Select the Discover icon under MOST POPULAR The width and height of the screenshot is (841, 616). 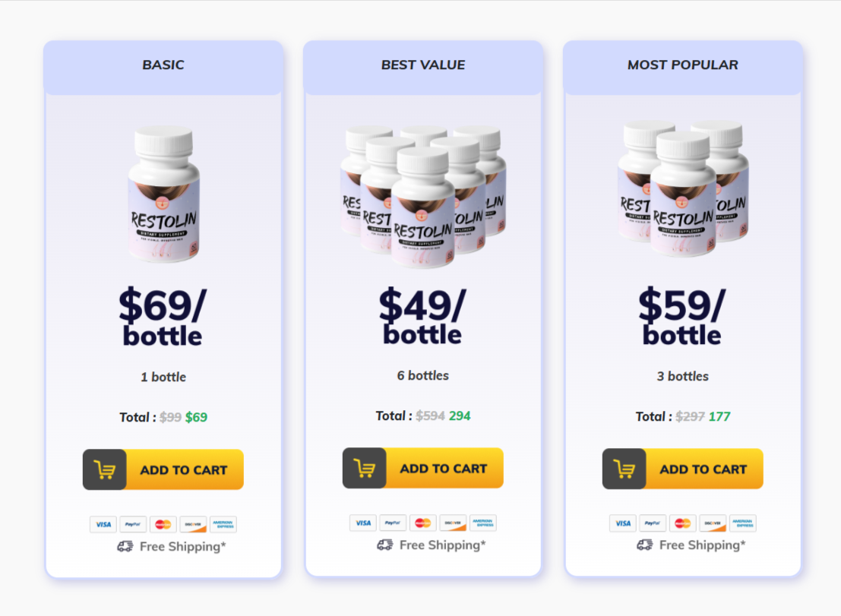(x=713, y=523)
